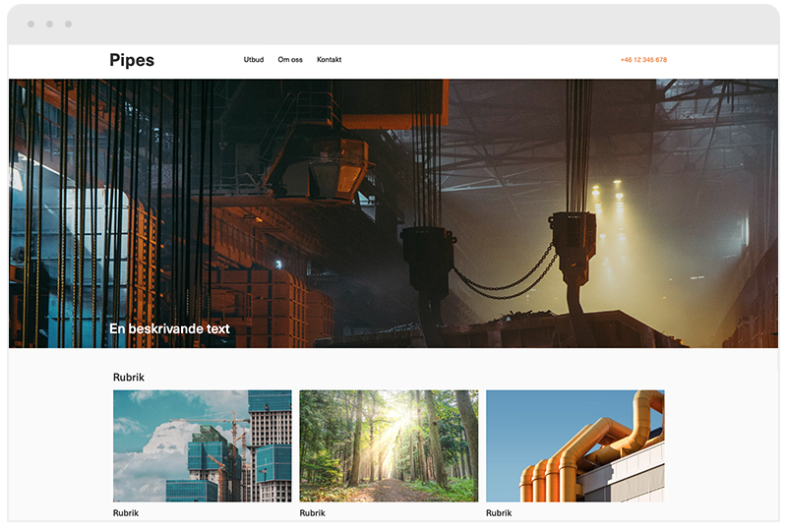The height and width of the screenshot is (532, 787).
Task: Open the sunlit forest path thumbnail
Action: [x=389, y=446]
